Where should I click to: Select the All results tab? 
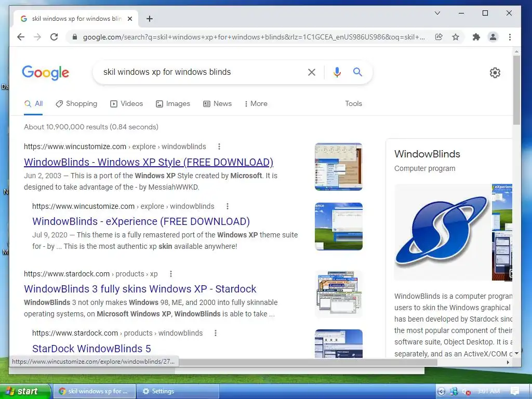[33, 104]
